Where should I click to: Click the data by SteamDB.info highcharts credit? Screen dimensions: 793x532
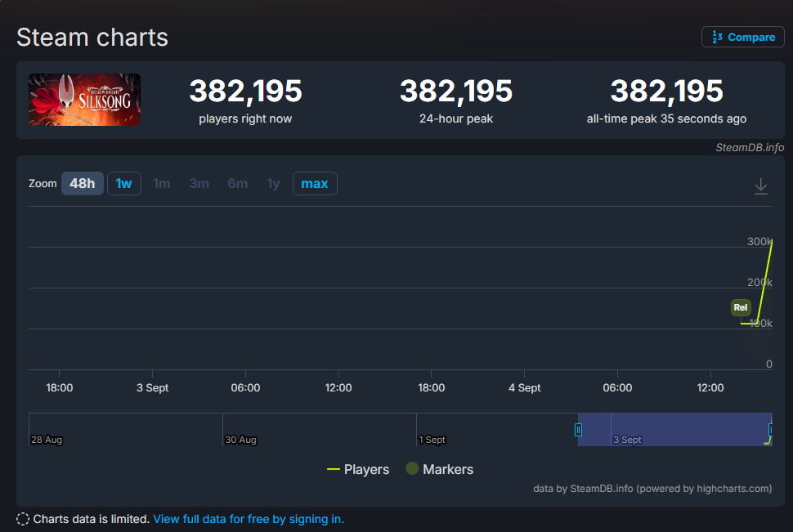click(x=652, y=489)
